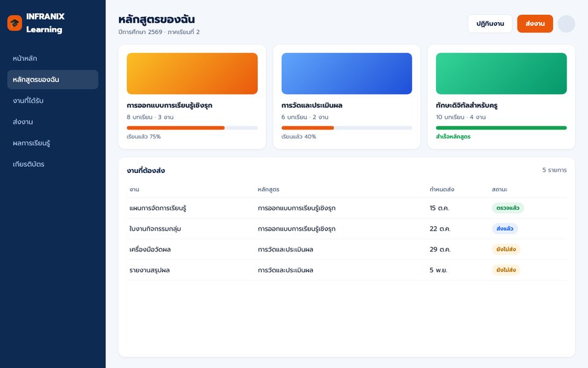Open the blue course banner การวัดและประเมินผล
The height and width of the screenshot is (368, 588).
pyautogui.click(x=347, y=74)
